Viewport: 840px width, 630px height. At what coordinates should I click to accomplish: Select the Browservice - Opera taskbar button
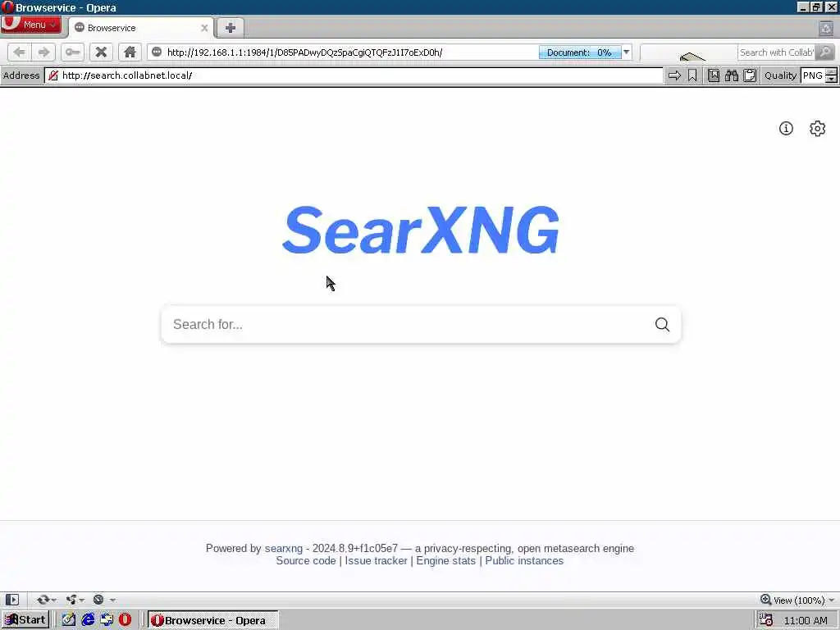212,620
